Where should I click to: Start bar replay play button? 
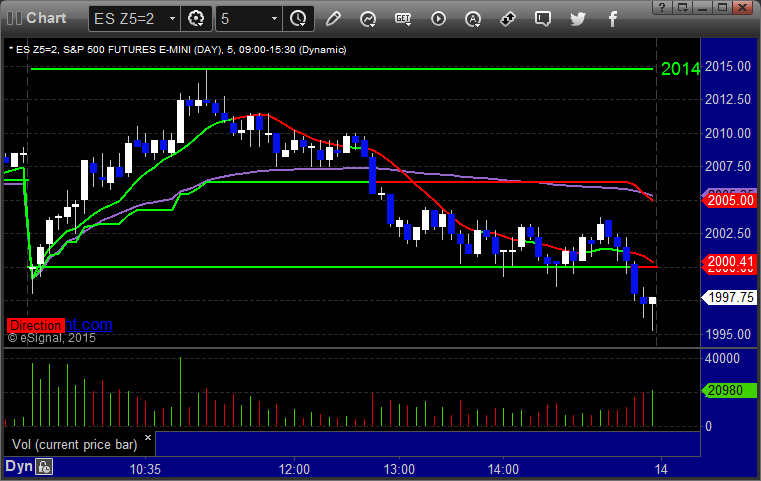click(x=438, y=19)
